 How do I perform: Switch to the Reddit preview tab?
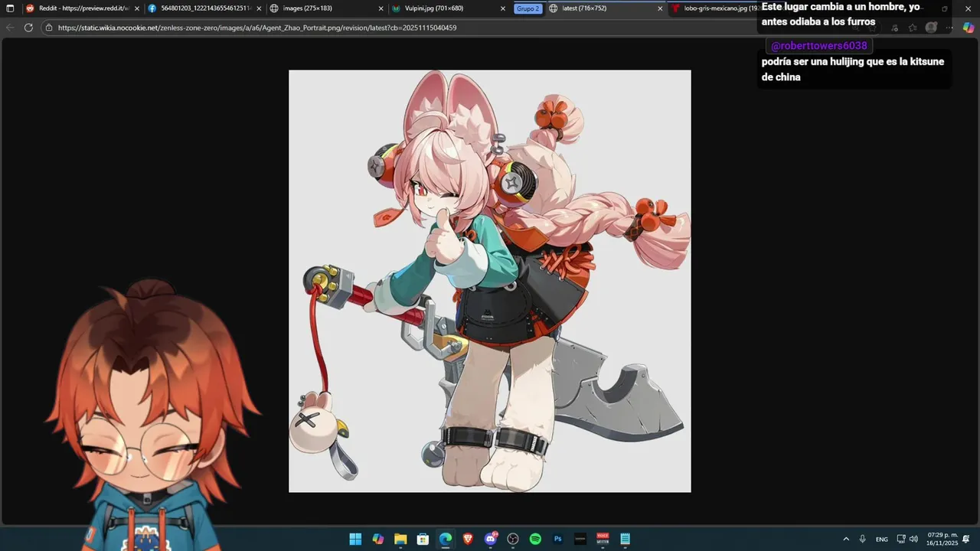[81, 8]
